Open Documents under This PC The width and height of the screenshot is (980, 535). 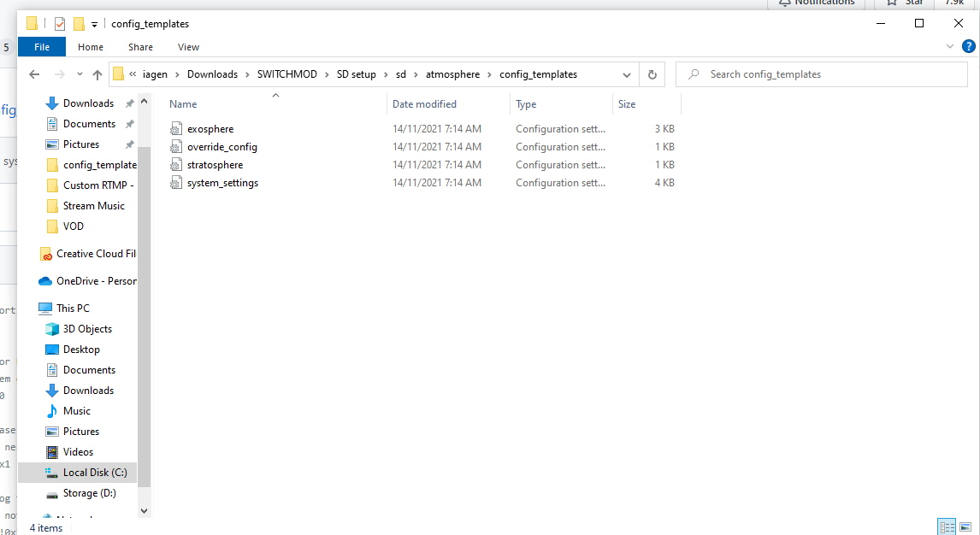[89, 371]
